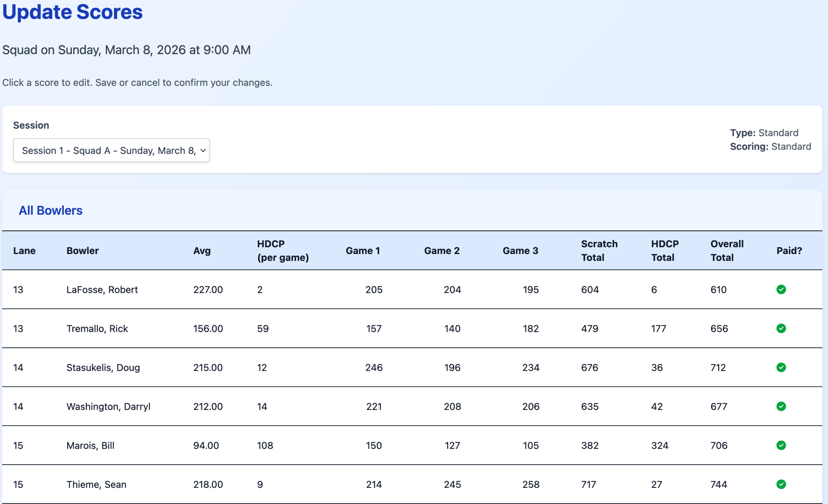Viewport: 828px width, 504px height.
Task: Edit LaFosse's Game 1 score 205
Action: click(374, 290)
